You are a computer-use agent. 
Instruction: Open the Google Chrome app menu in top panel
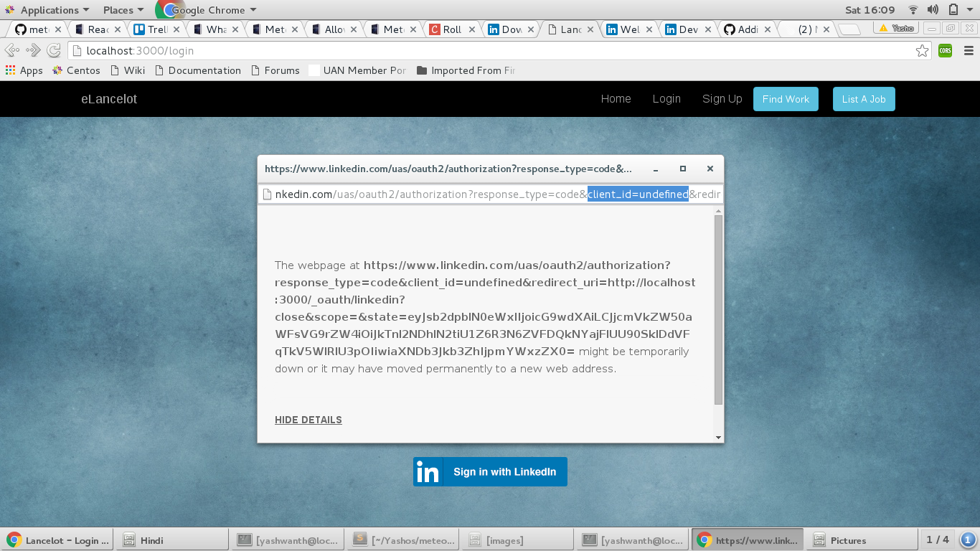tap(207, 10)
